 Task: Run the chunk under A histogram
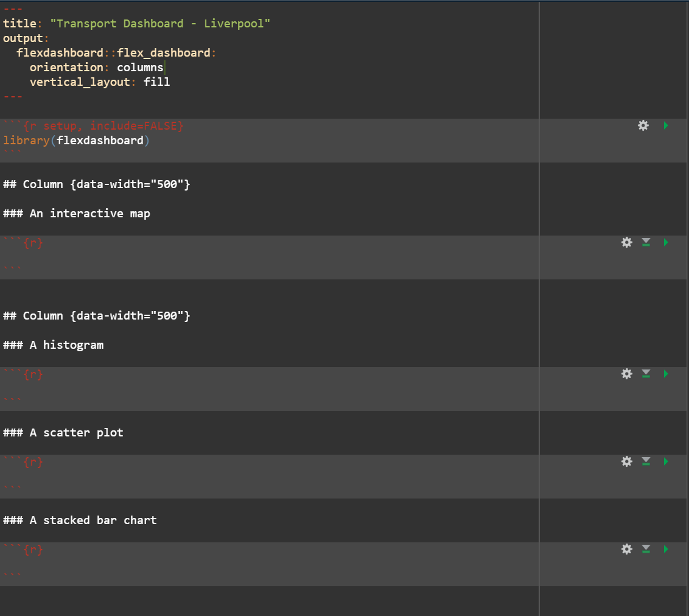(x=665, y=374)
